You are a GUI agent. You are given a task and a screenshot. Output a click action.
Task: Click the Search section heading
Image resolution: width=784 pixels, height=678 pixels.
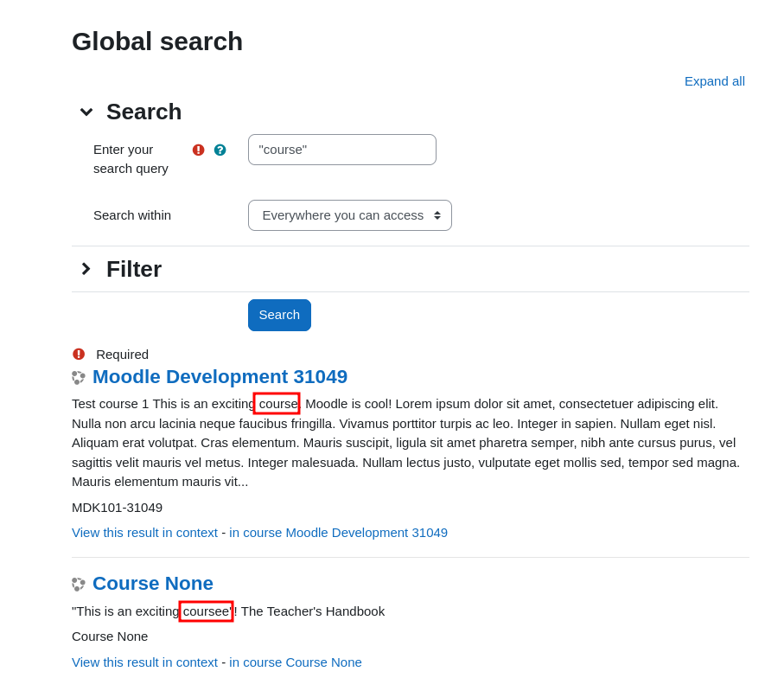click(144, 112)
